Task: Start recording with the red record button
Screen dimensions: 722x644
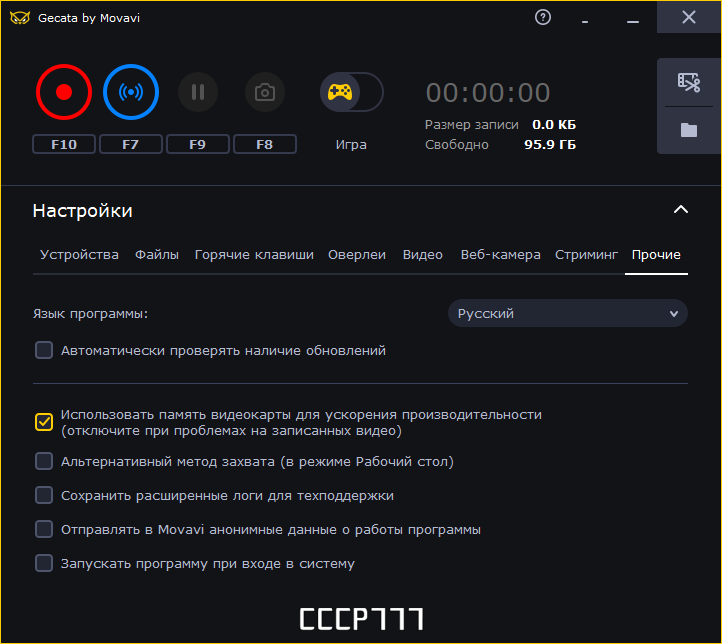Action: point(64,92)
